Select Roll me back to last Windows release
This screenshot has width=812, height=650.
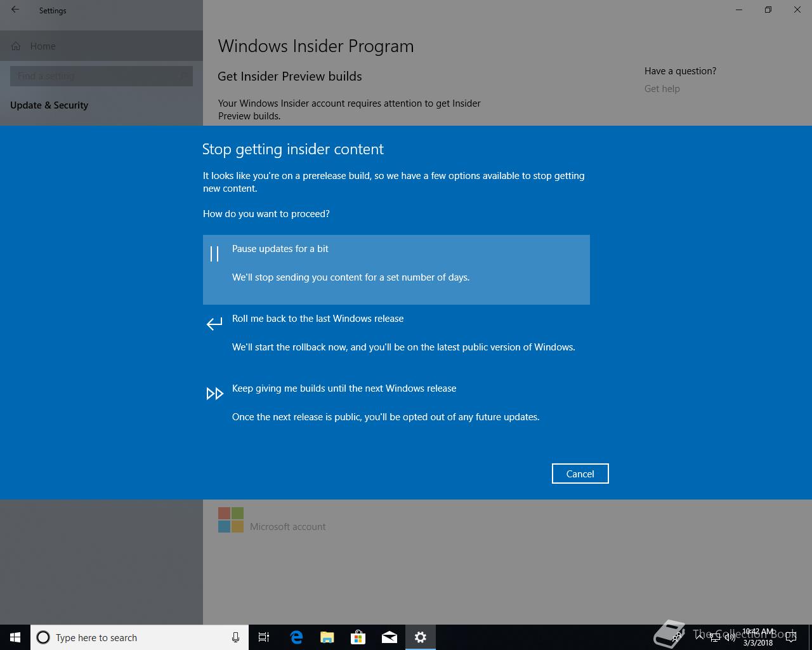click(396, 340)
